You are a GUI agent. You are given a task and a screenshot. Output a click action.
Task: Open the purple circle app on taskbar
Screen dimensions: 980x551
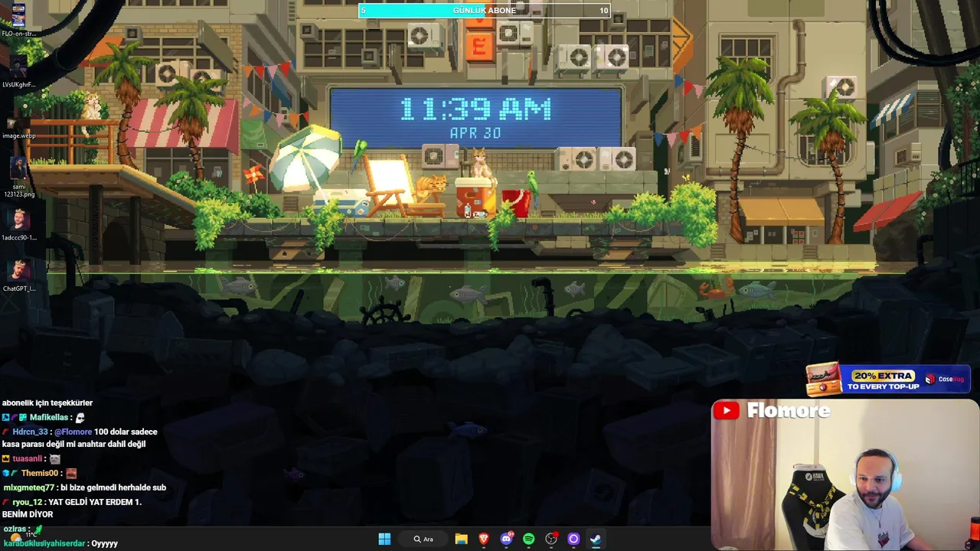click(x=573, y=539)
